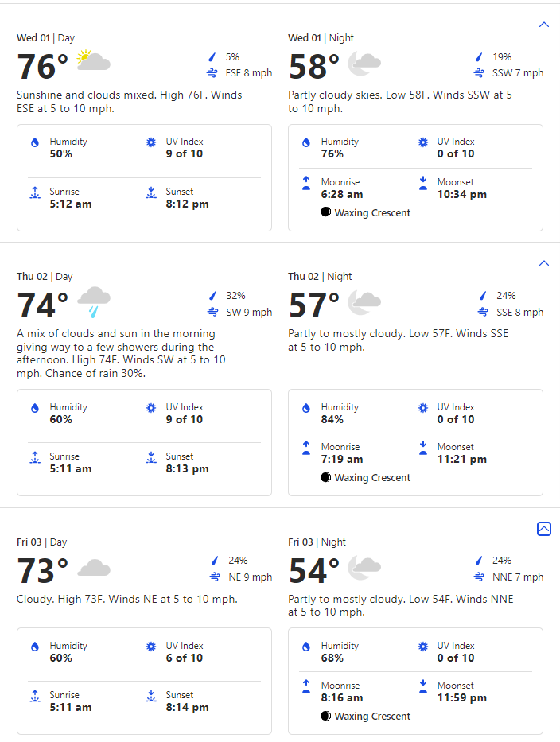Screen dimensions: 560x742
Task: Click the Waxing Crescent moon phase icon on Thursday
Action: click(x=325, y=477)
